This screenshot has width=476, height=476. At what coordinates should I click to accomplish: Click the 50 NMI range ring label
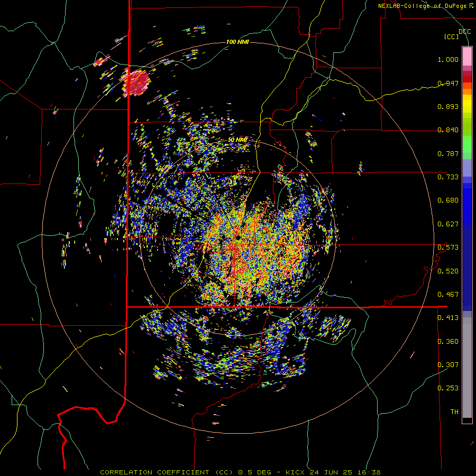(237, 140)
